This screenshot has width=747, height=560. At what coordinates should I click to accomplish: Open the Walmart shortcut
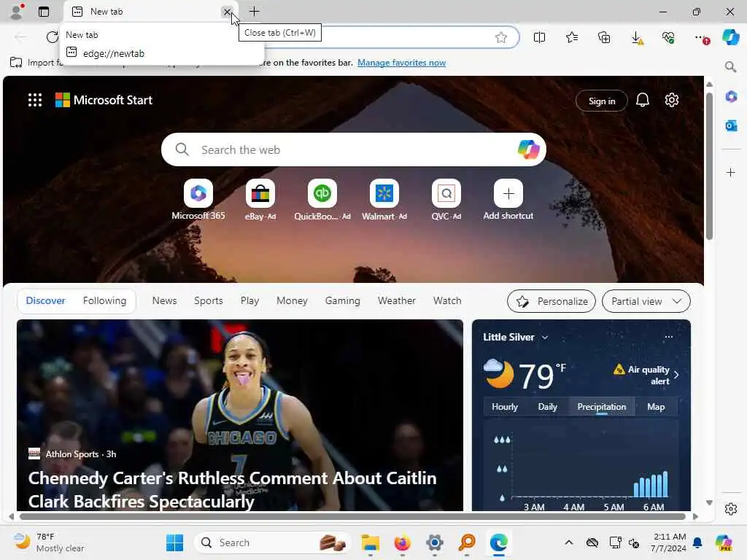(x=384, y=200)
